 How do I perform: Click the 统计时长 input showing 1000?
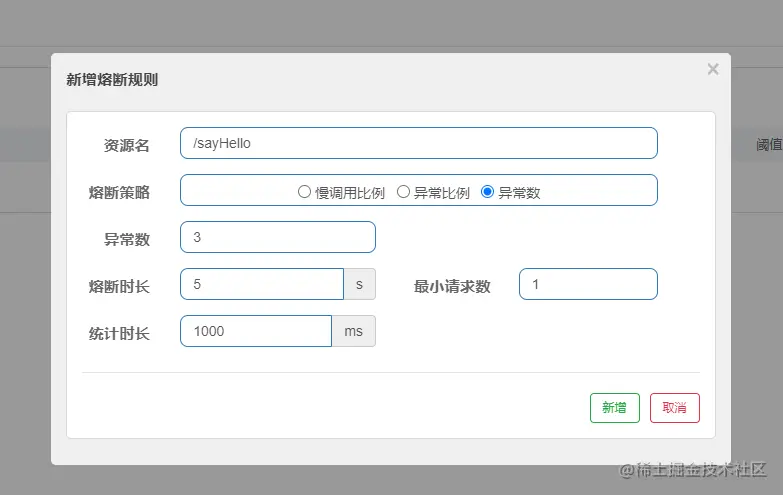click(x=256, y=331)
